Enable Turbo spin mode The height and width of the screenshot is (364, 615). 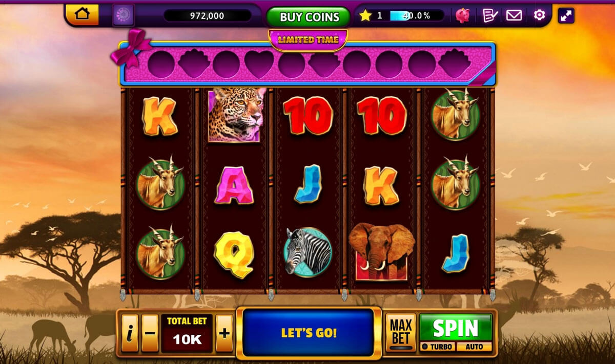click(437, 347)
